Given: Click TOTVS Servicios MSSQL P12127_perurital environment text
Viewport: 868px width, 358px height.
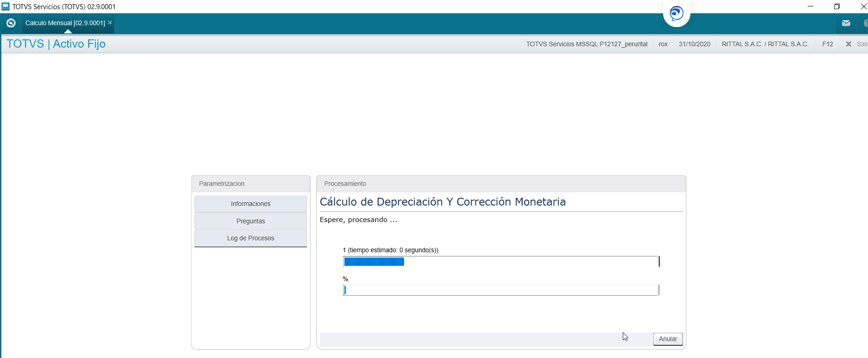Looking at the screenshot, I should tap(587, 44).
